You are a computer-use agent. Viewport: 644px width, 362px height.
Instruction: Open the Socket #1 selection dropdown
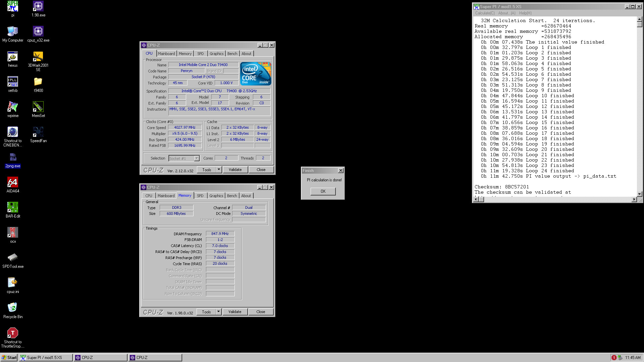(197, 158)
